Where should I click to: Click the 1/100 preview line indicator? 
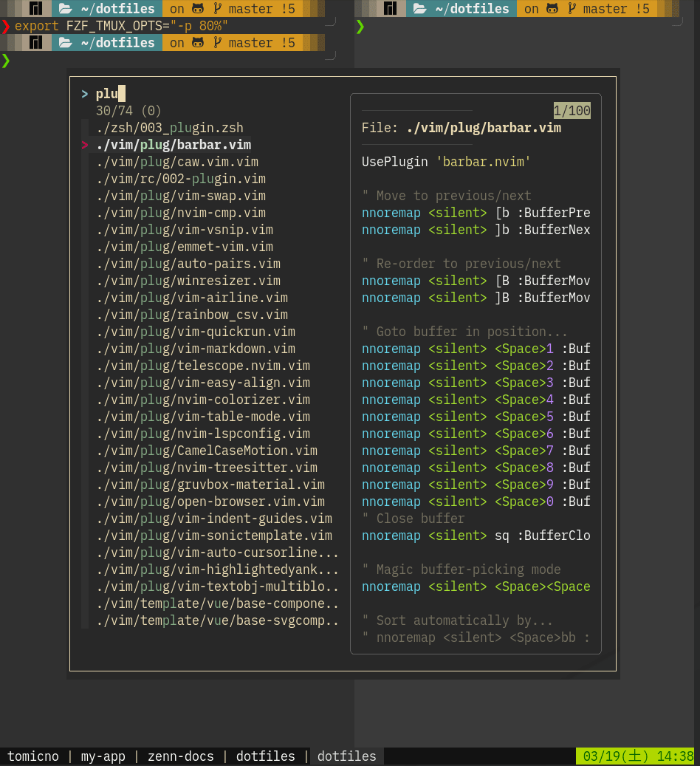pos(572,110)
